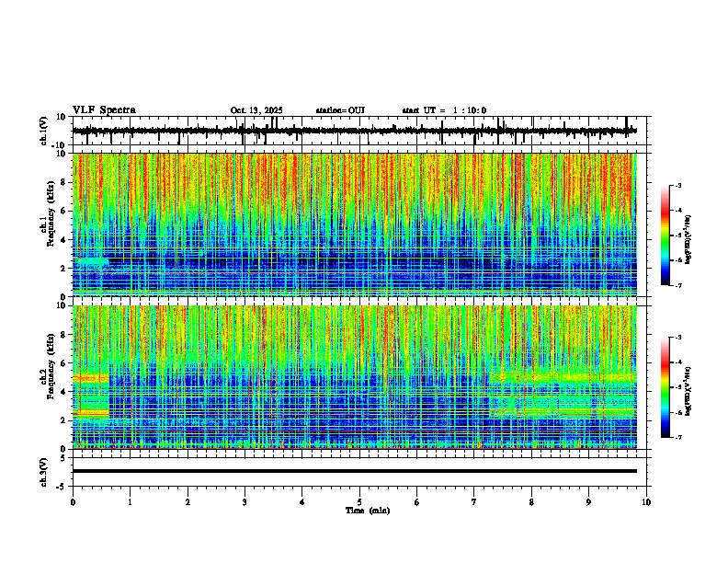Click time axis tick label "9"
The width and height of the screenshot is (728, 563).
click(588, 502)
